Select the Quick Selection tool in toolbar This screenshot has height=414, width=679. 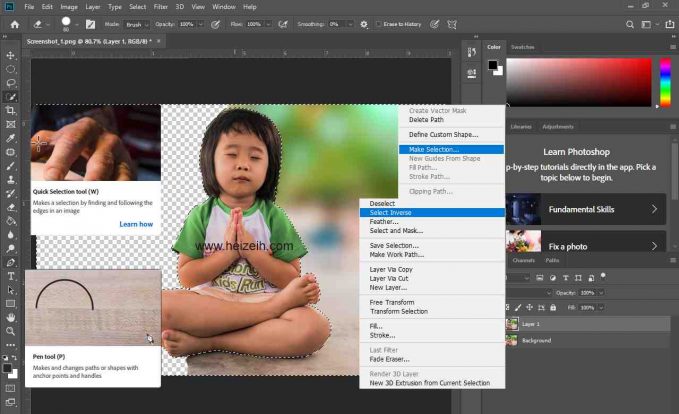click(10, 97)
